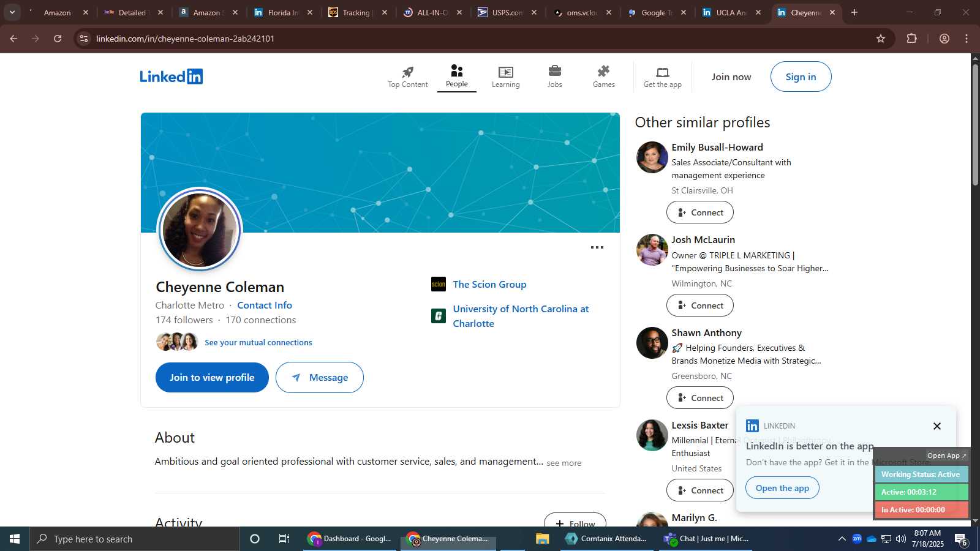Open Comtanix Attendance taskbar app
Screen dimensions: 980x551
(x=606, y=539)
